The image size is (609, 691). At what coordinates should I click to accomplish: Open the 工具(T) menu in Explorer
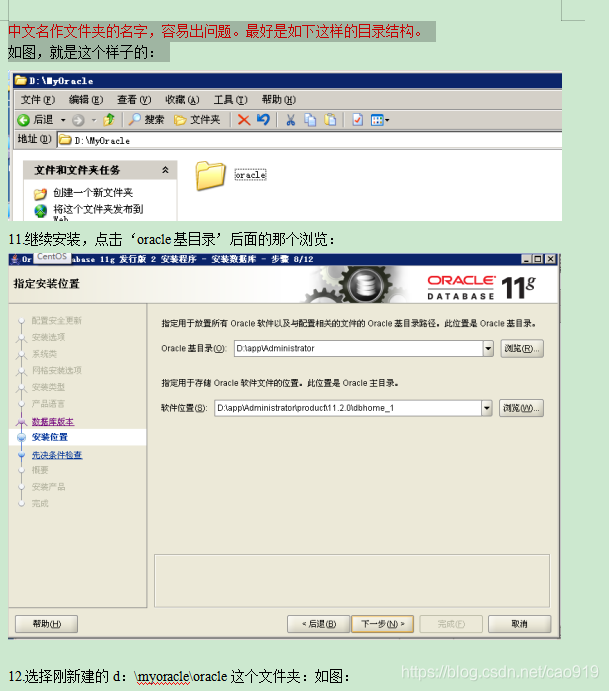point(230,100)
